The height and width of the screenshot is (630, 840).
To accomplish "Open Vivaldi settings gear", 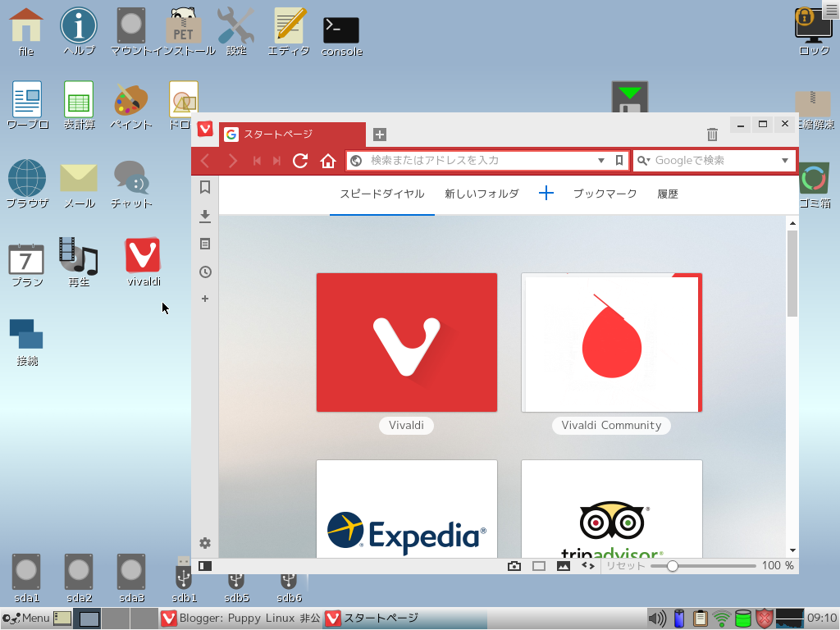I will (204, 543).
